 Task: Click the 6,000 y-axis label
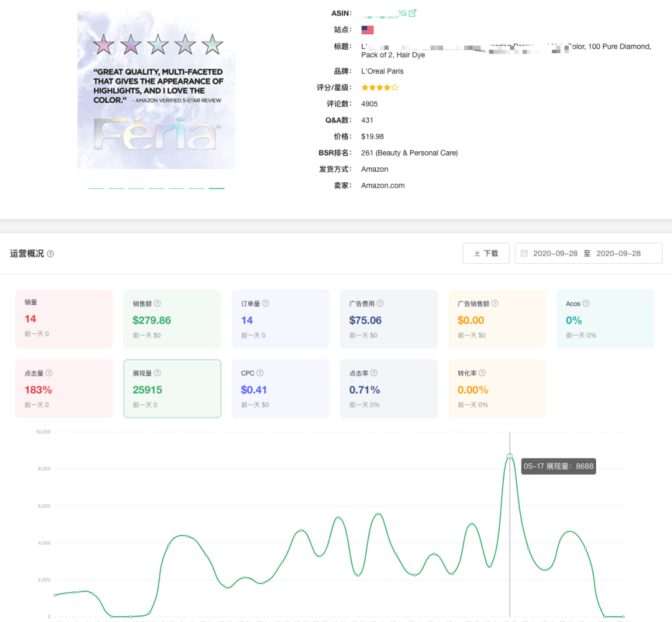44,506
